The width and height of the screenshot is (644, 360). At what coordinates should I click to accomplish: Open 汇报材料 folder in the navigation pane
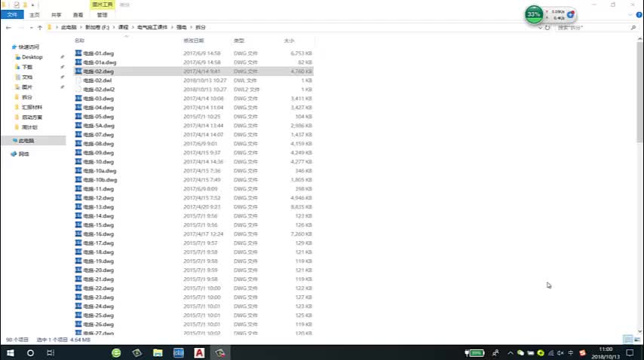[x=32, y=107]
